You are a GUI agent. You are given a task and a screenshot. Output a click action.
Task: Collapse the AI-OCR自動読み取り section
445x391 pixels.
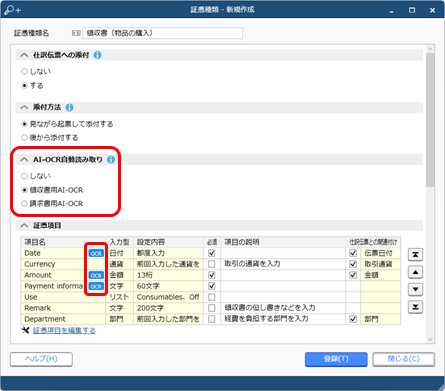tap(24, 160)
